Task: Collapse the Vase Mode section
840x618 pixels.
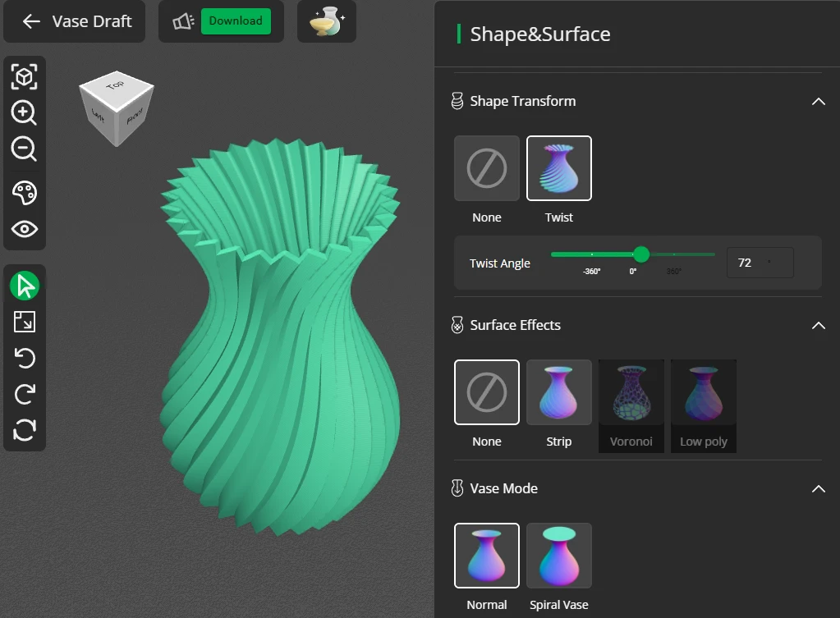Action: pos(818,489)
